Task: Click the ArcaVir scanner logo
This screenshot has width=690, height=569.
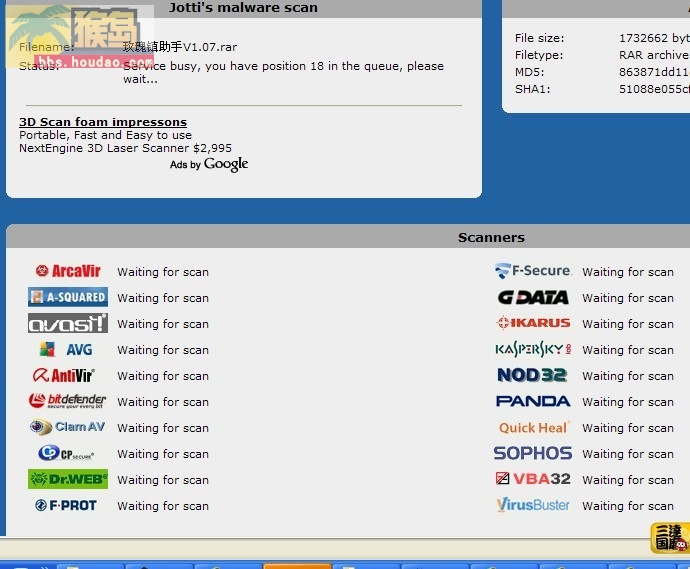Action: 68,271
